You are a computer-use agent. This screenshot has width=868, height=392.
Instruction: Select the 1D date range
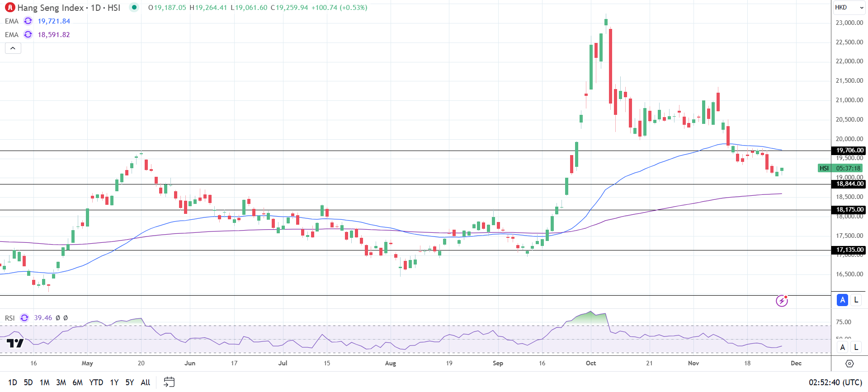click(x=13, y=383)
